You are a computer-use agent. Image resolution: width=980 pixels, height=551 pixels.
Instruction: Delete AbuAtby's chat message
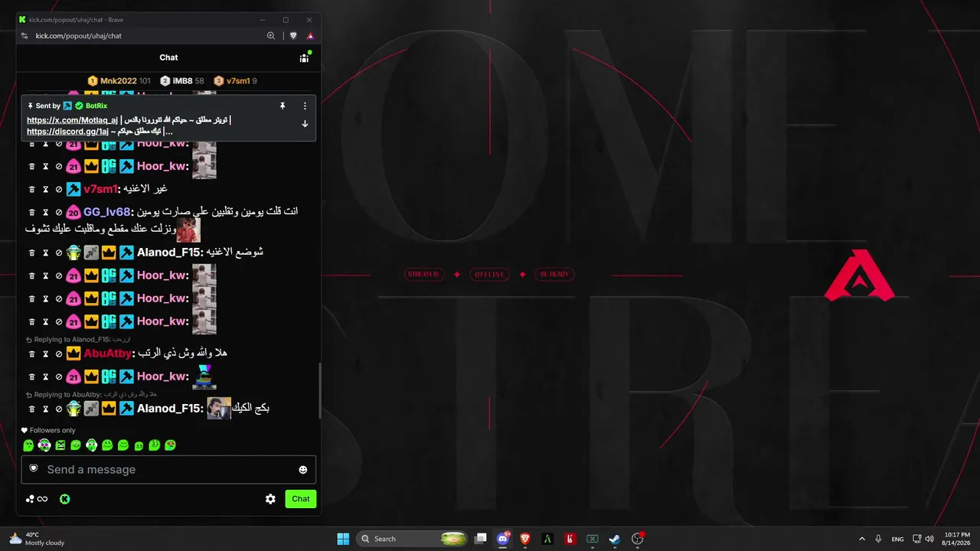tap(32, 354)
